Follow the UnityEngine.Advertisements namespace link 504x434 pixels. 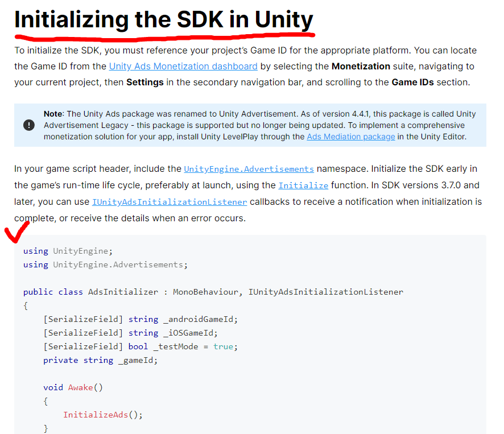[249, 169]
